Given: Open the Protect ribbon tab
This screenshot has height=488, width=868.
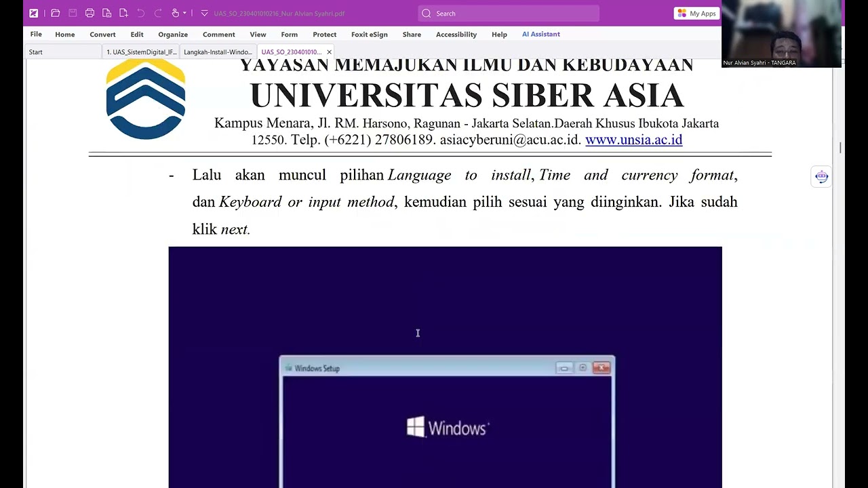Looking at the screenshot, I should tap(325, 34).
